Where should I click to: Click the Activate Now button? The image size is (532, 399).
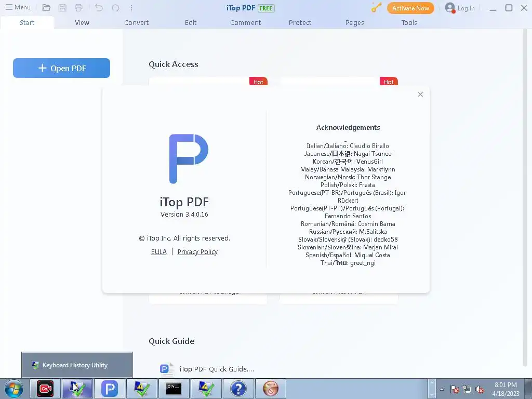click(410, 8)
